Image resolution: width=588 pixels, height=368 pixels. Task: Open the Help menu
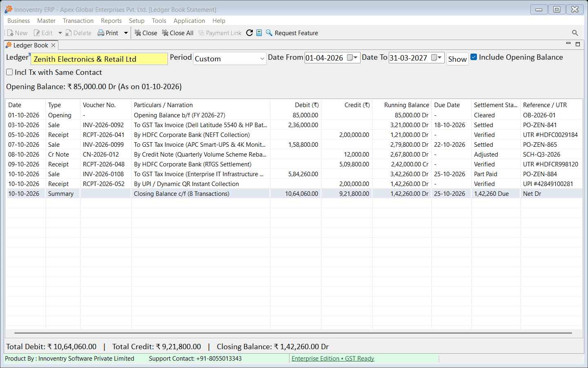[219, 21]
